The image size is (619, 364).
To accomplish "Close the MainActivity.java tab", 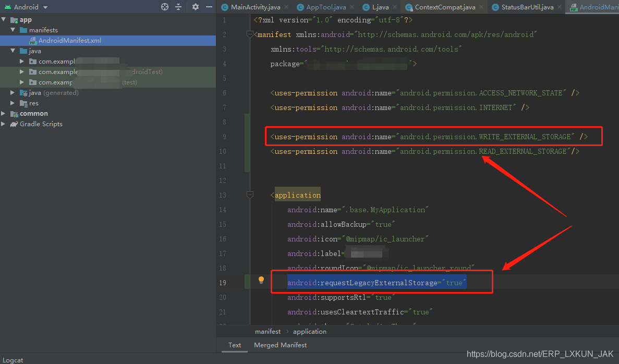I will (285, 7).
